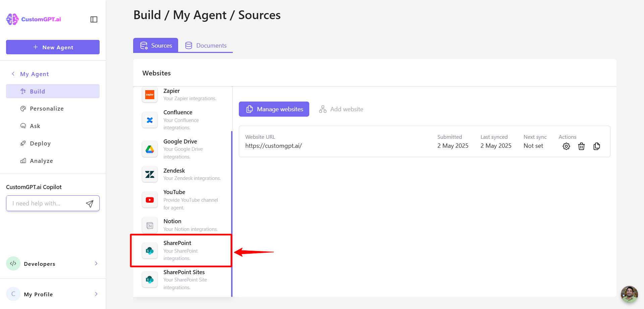Select the SharePoint integration icon
This screenshot has height=309, width=644.
(150, 251)
